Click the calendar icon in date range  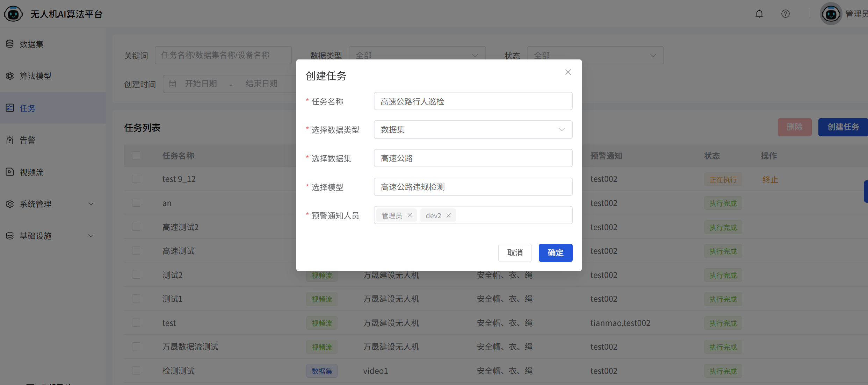click(x=173, y=84)
